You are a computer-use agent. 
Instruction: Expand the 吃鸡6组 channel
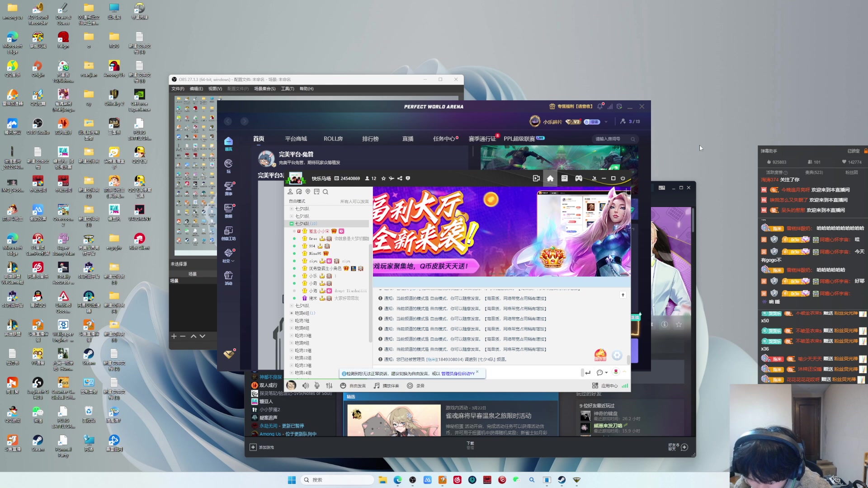pyautogui.click(x=292, y=313)
